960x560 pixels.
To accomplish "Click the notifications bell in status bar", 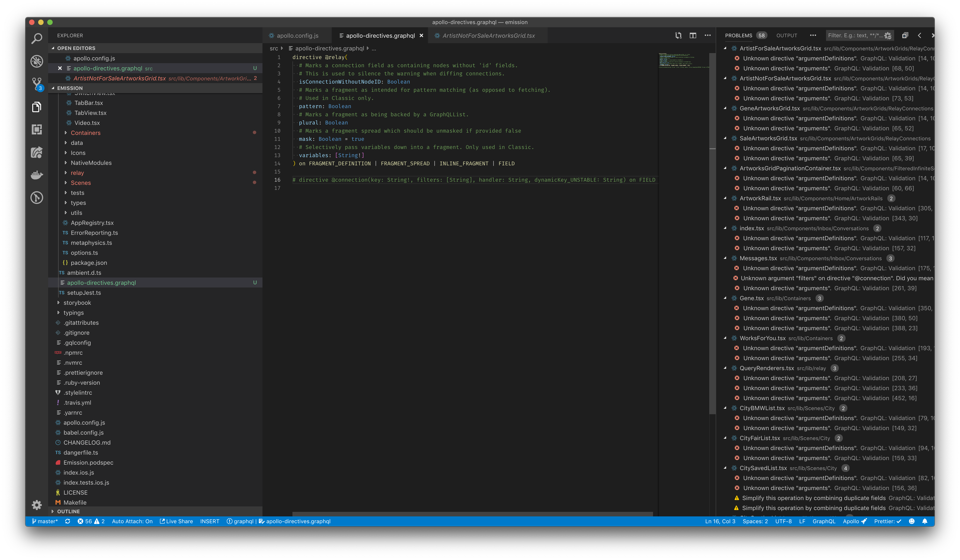I will [x=925, y=521].
